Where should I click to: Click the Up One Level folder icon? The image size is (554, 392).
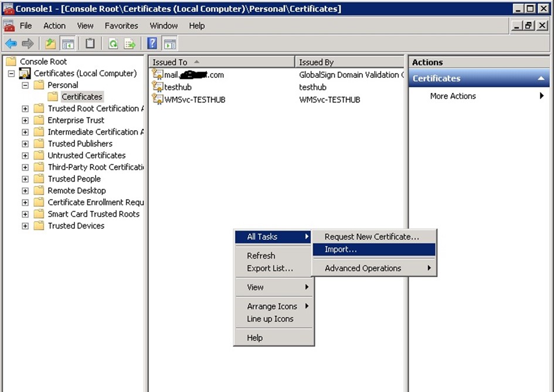click(51, 43)
